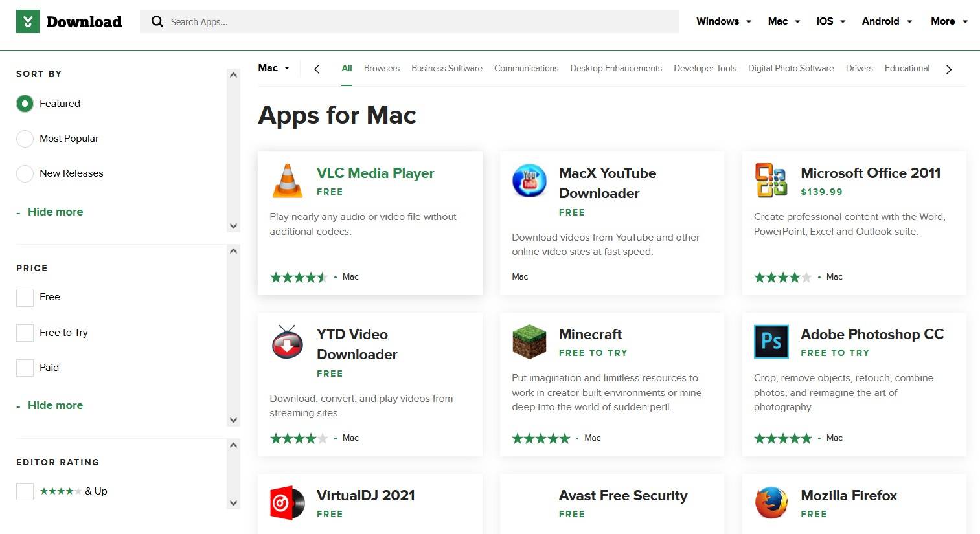
Task: Open the Microsoft Office 2011 title link
Action: tap(871, 173)
